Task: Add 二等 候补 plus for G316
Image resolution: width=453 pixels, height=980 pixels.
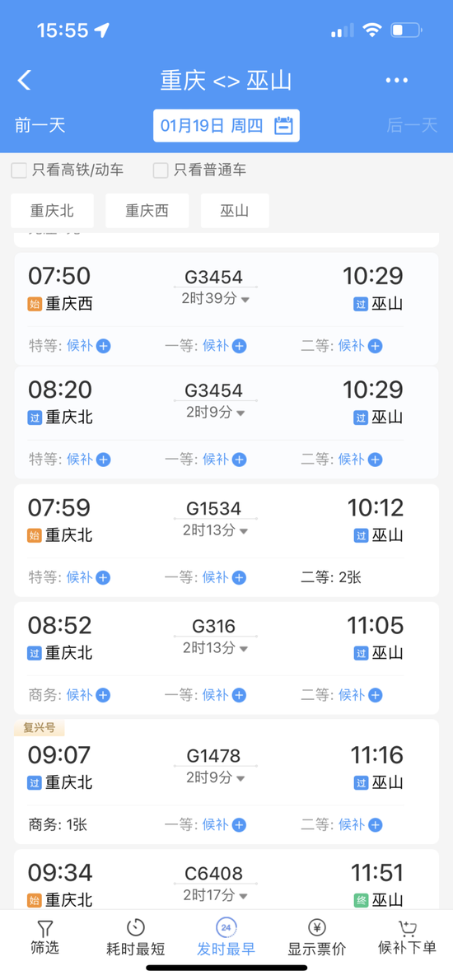Action: [375, 695]
